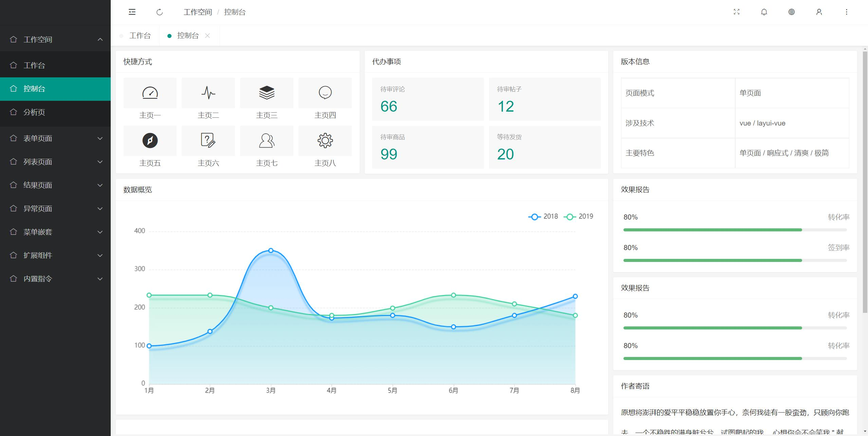Open the 主页二 pulse line shortcut
Viewport: 868px width, 436px height.
[208, 93]
